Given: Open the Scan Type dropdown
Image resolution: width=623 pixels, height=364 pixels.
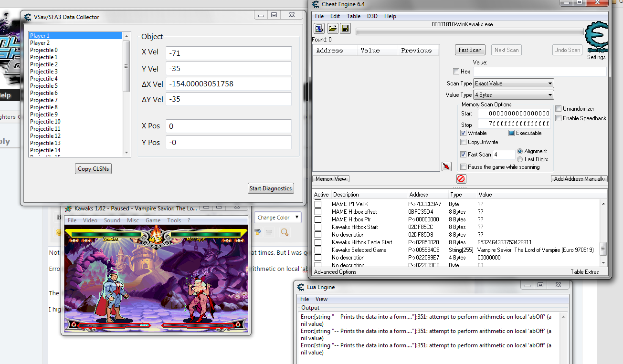Looking at the screenshot, I should point(513,83).
